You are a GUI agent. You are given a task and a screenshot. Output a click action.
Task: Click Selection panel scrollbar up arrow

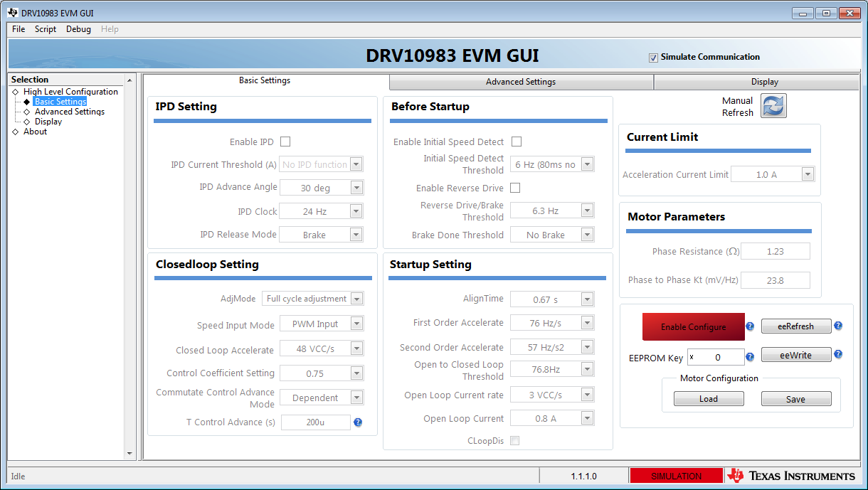coord(129,80)
